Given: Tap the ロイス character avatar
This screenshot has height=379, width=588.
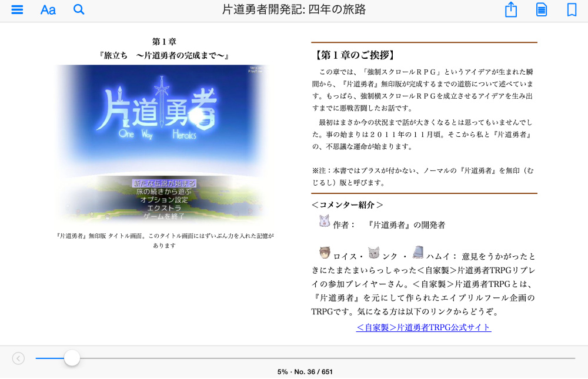Looking at the screenshot, I should tap(325, 253).
